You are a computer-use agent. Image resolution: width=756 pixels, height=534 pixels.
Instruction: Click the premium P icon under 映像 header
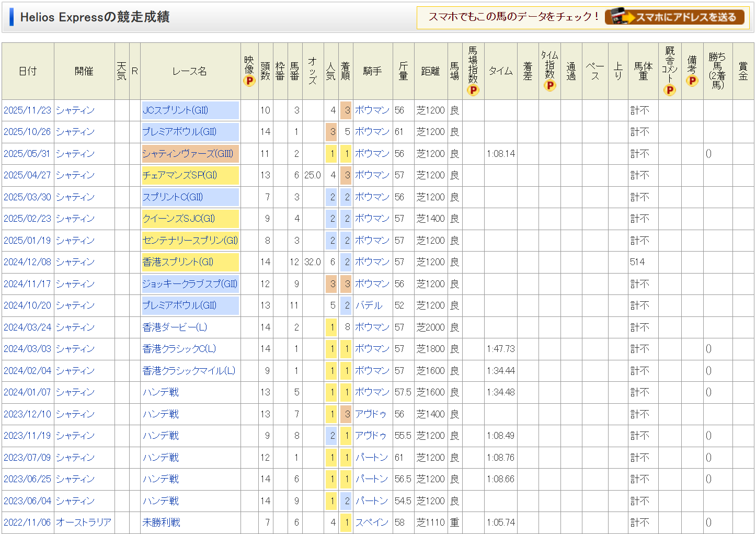pyautogui.click(x=249, y=81)
